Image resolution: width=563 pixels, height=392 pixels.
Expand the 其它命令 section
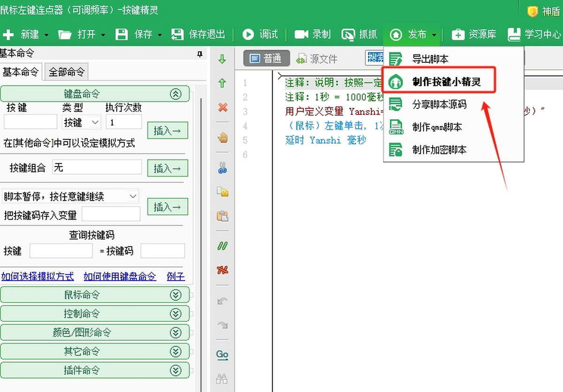click(x=175, y=352)
